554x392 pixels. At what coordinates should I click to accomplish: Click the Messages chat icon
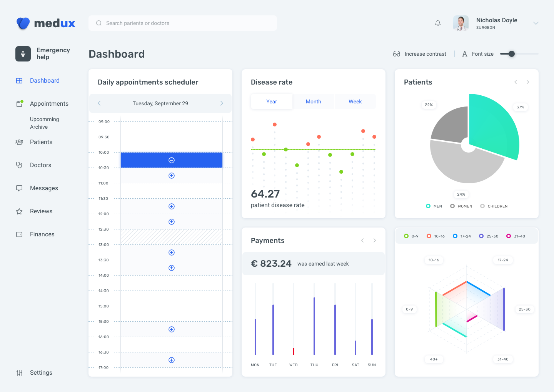(x=19, y=188)
